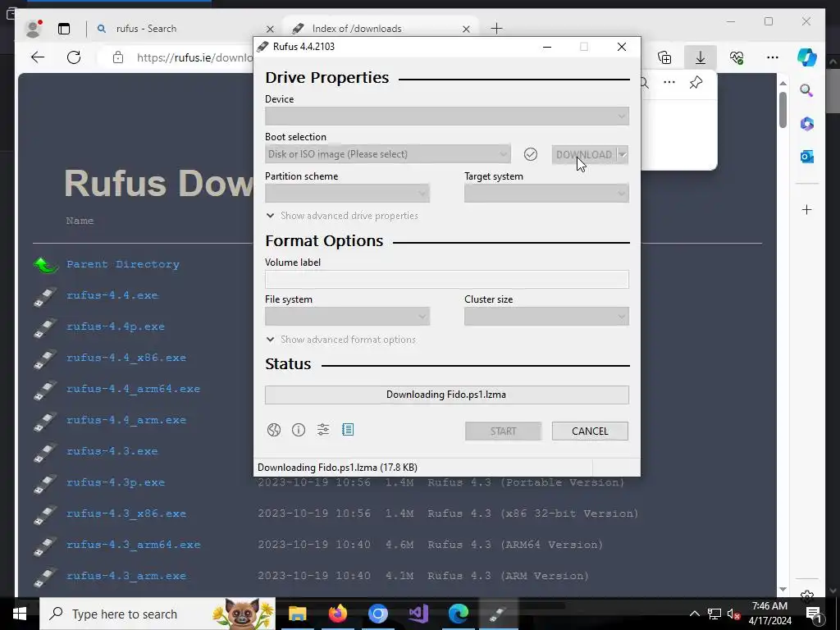Open File Explorer from taskbar
Image resolution: width=840 pixels, height=630 pixels.
297,614
